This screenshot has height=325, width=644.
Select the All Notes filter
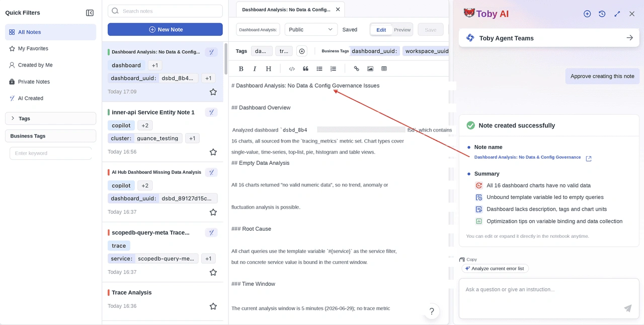click(x=50, y=32)
